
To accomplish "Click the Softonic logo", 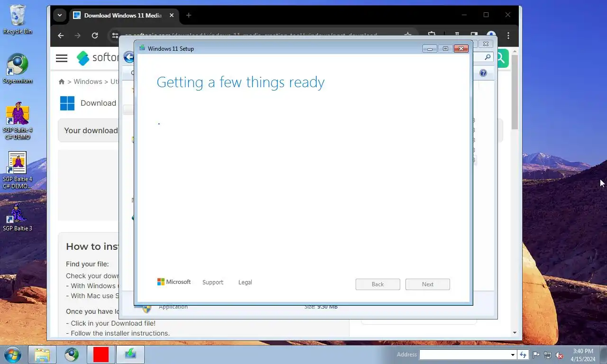I will tap(98, 58).
